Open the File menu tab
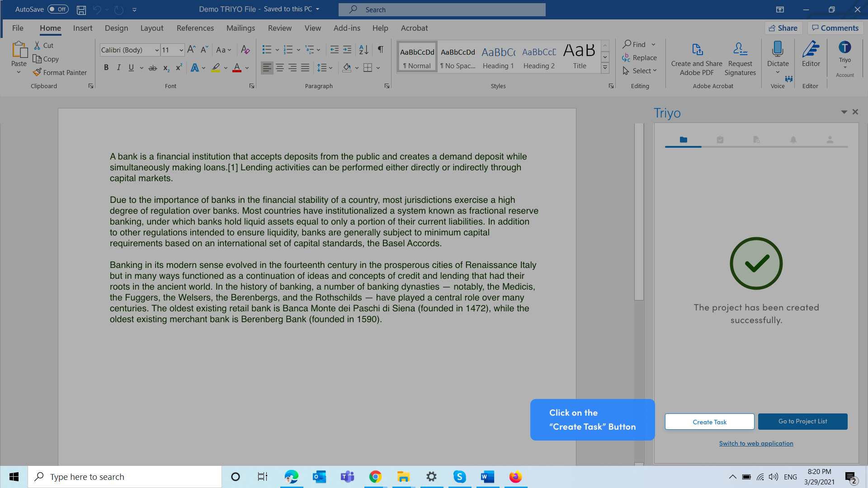This screenshot has height=488, width=868. pos(18,28)
